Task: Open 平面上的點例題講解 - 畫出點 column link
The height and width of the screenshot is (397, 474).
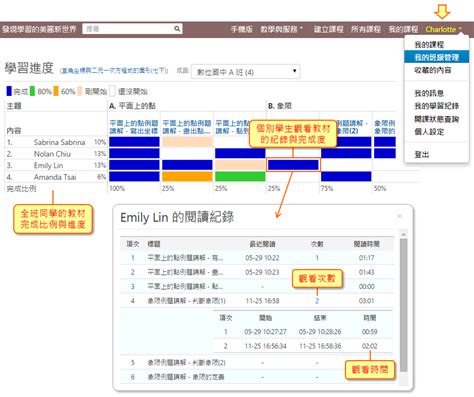Action: [x=187, y=127]
